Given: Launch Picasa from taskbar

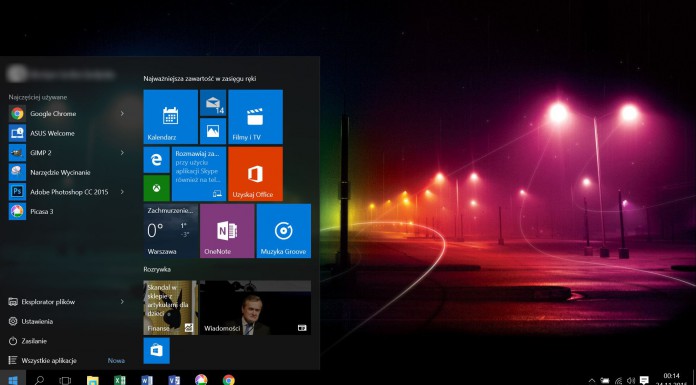Looking at the screenshot, I should click(201, 380).
